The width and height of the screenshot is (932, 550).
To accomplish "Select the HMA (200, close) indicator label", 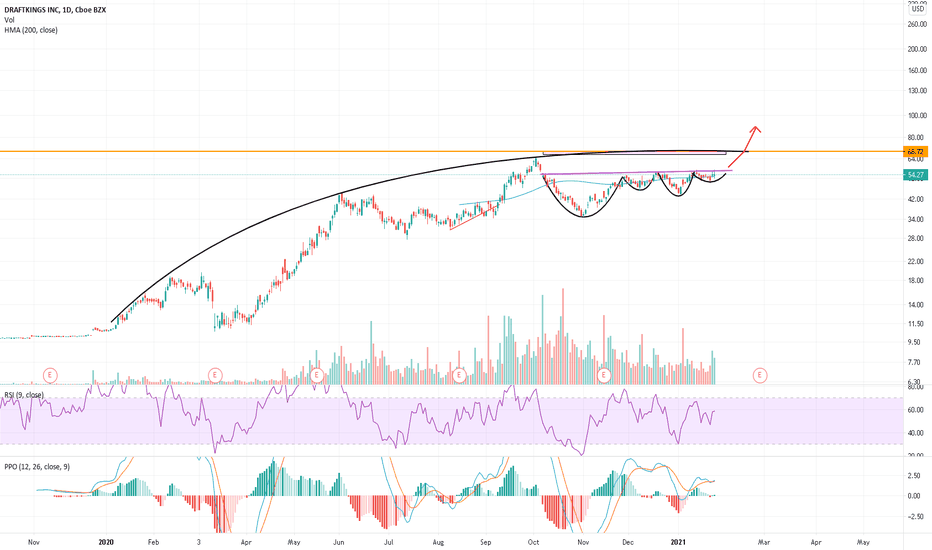I will 31,30.
